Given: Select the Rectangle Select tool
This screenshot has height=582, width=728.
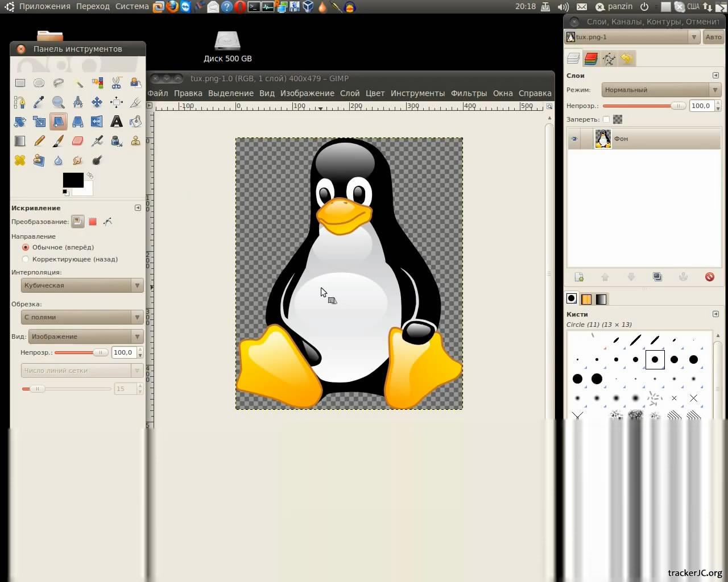Looking at the screenshot, I should pyautogui.click(x=20, y=83).
